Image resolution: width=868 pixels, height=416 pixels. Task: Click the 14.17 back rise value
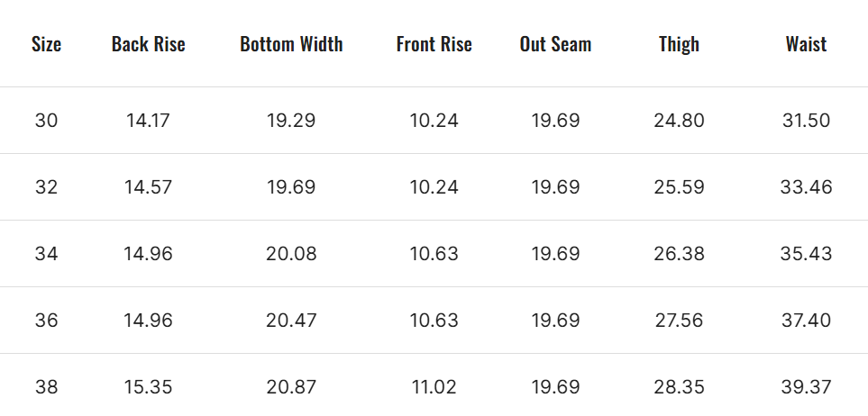[x=149, y=121]
